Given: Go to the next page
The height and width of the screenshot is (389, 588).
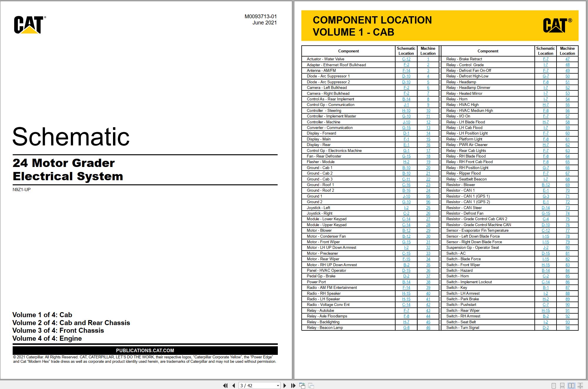Looking at the screenshot, I should point(285,385).
